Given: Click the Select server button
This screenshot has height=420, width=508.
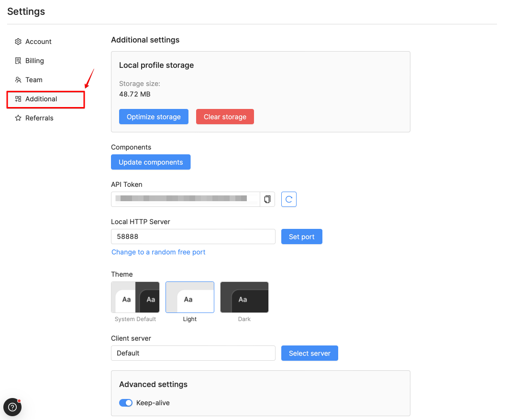Looking at the screenshot, I should point(309,353).
